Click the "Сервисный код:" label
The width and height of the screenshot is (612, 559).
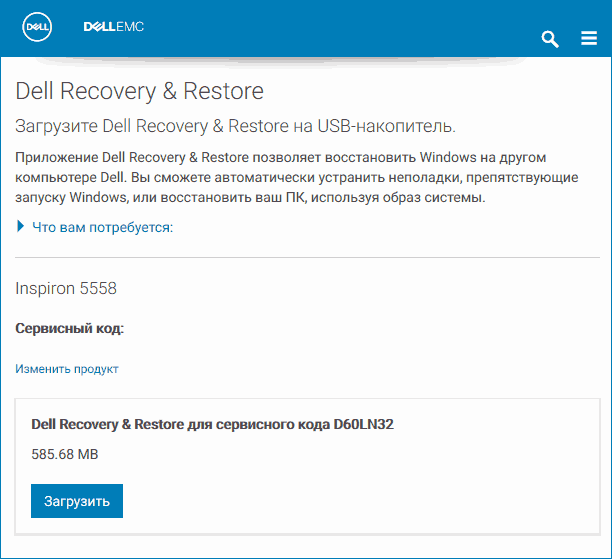coord(69,328)
